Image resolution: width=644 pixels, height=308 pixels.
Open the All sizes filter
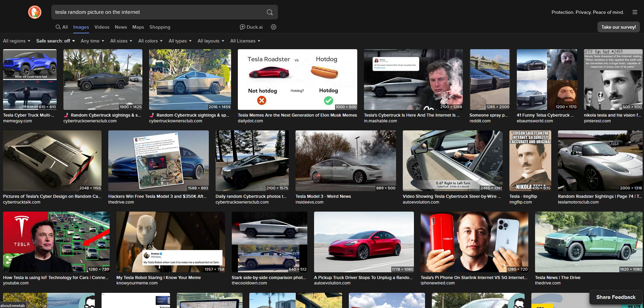point(121,41)
